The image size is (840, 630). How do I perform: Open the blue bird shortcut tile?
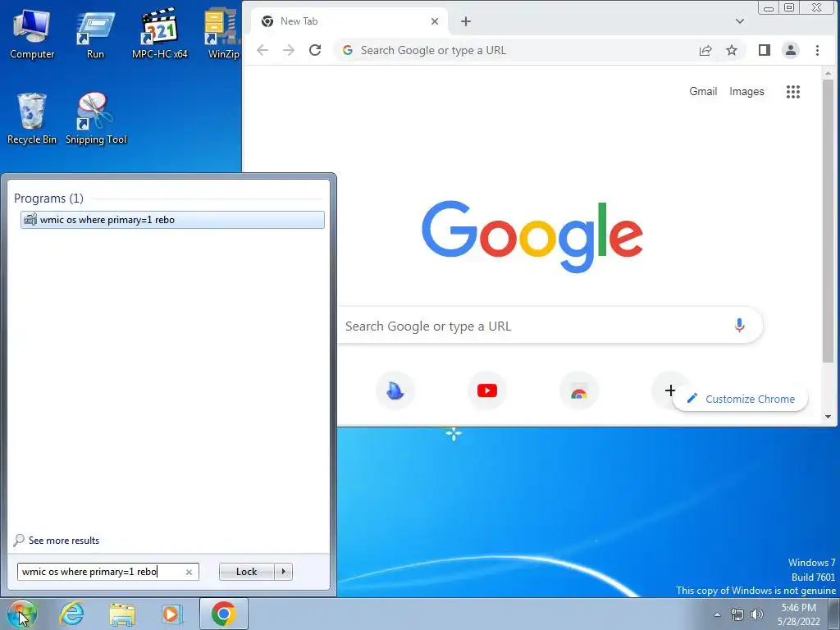[x=395, y=390]
